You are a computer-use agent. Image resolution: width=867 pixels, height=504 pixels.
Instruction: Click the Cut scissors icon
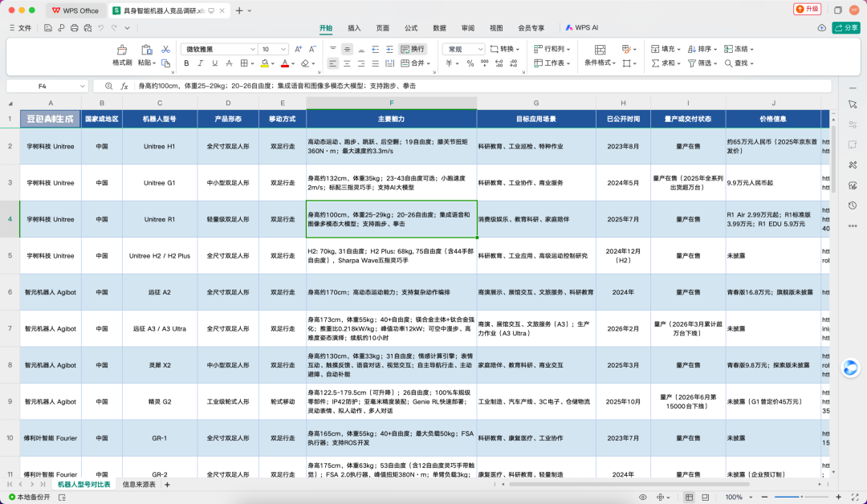[x=165, y=49]
